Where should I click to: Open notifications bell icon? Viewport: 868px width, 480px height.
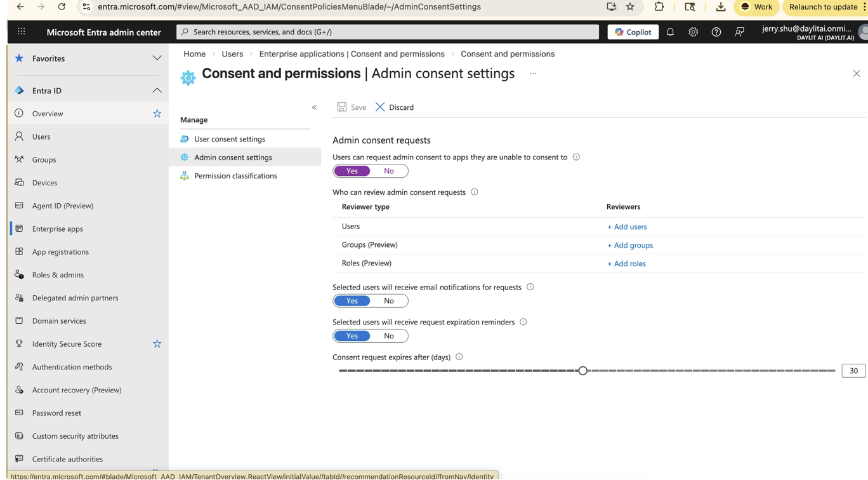click(670, 32)
